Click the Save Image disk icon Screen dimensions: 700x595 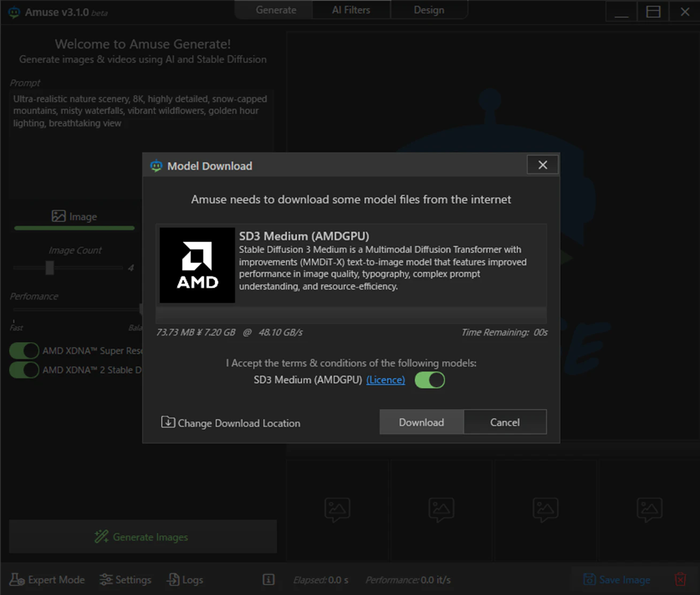[x=589, y=579]
